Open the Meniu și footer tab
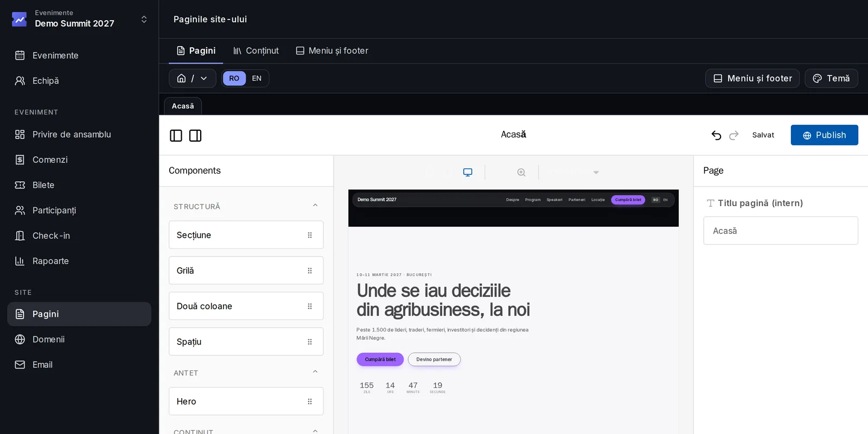Screen dimensions: 868x434 (332, 51)
